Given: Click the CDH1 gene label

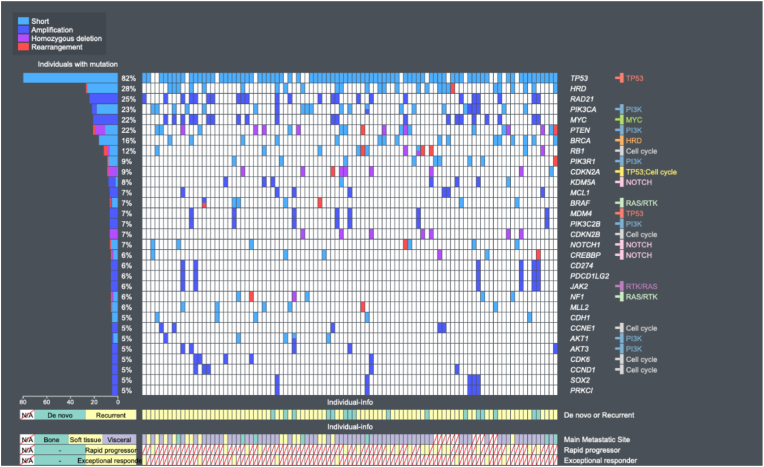Looking at the screenshot, I should click(x=579, y=318).
